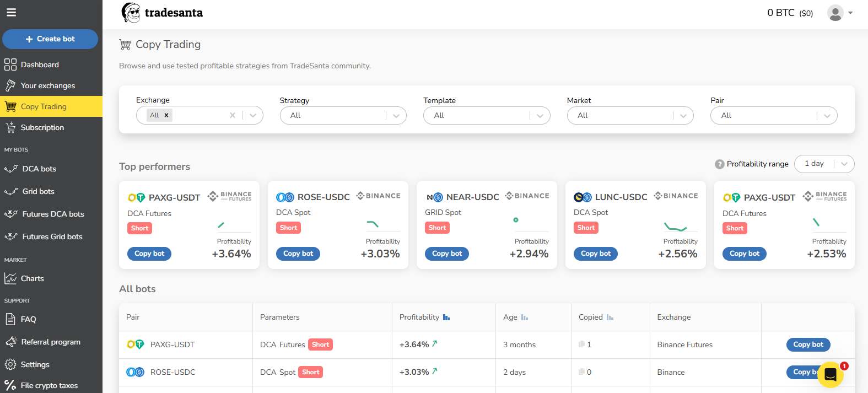Click the ROSE-USDC table row pair name
The image size is (868, 393).
click(x=172, y=372)
